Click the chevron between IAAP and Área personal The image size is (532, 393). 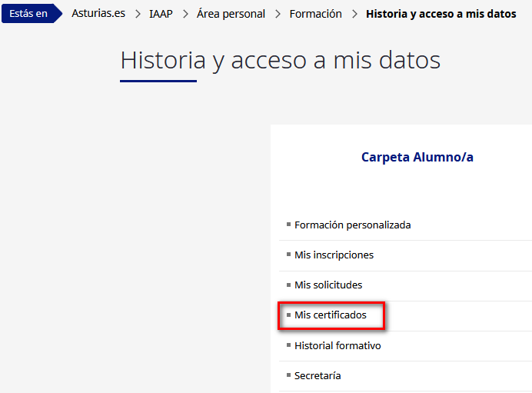coord(185,14)
